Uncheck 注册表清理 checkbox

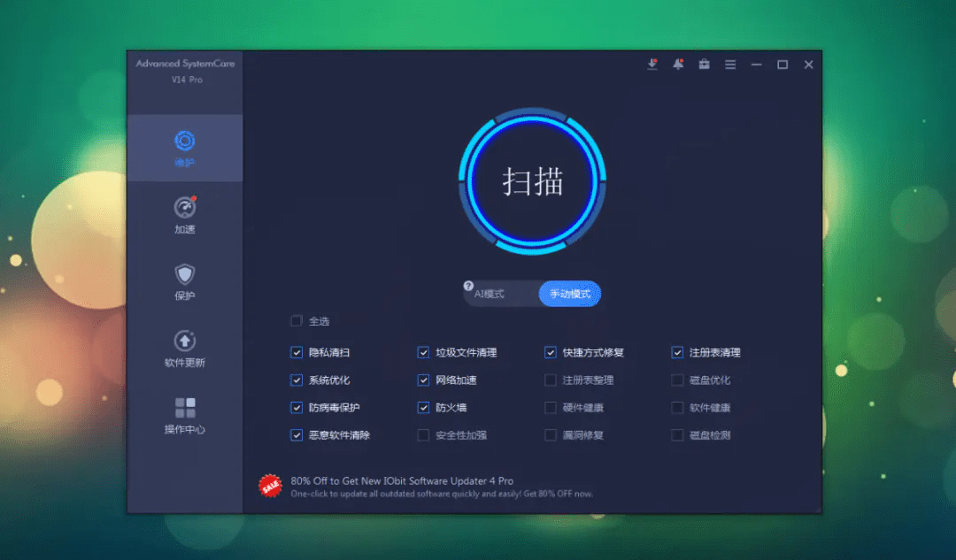coord(677,352)
